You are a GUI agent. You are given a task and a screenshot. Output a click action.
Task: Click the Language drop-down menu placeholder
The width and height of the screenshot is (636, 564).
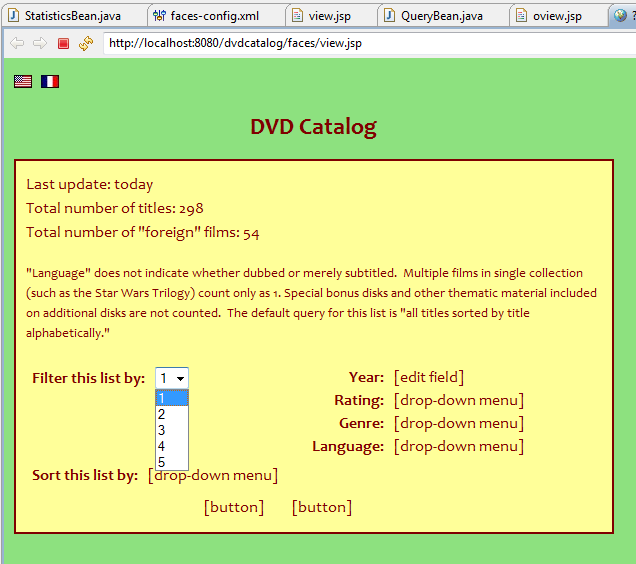click(x=459, y=447)
